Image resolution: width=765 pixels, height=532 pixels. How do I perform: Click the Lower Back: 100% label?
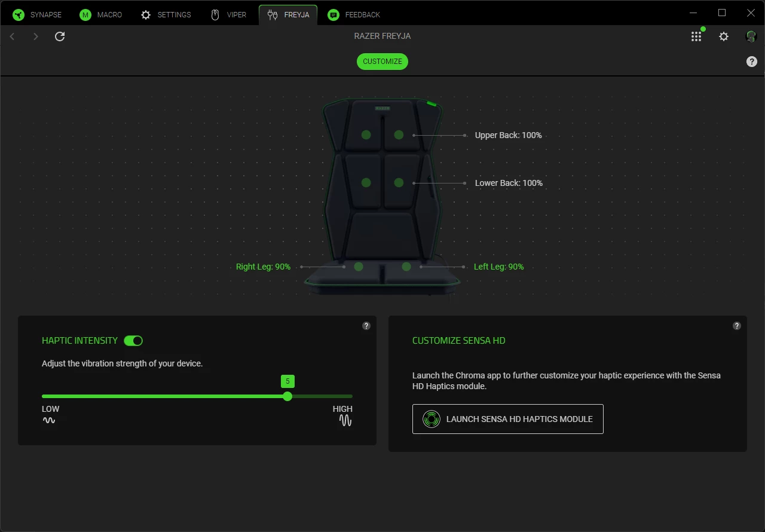(x=509, y=183)
